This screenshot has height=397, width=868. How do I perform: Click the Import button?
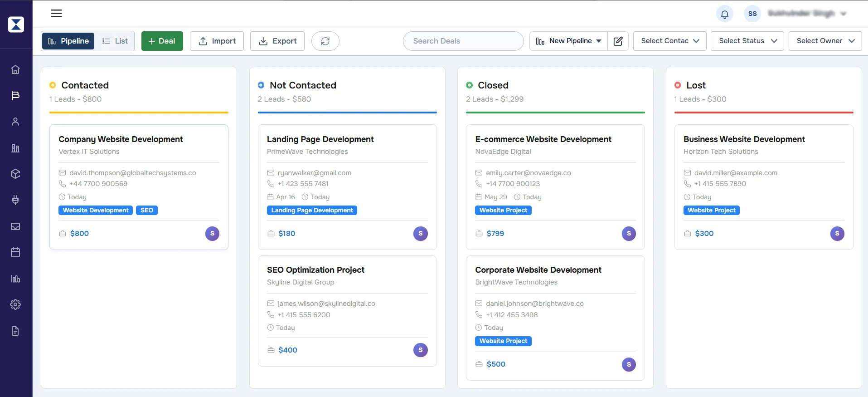click(x=217, y=41)
